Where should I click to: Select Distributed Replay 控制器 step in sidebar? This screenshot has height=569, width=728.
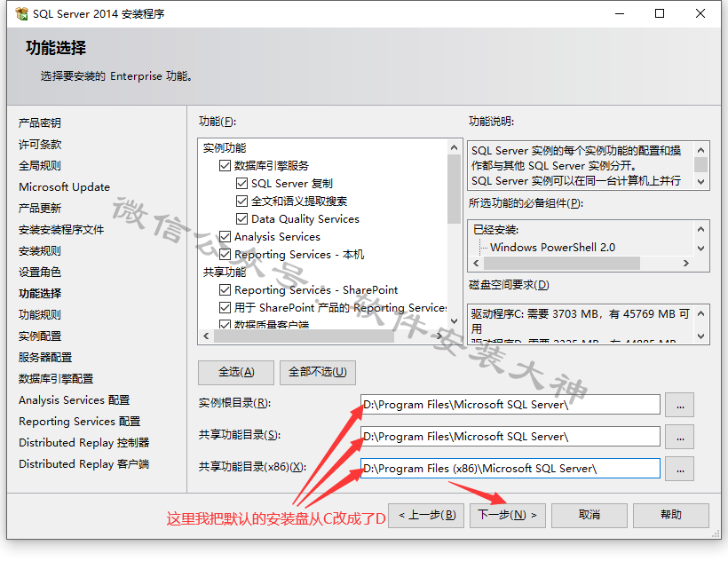pos(84,443)
